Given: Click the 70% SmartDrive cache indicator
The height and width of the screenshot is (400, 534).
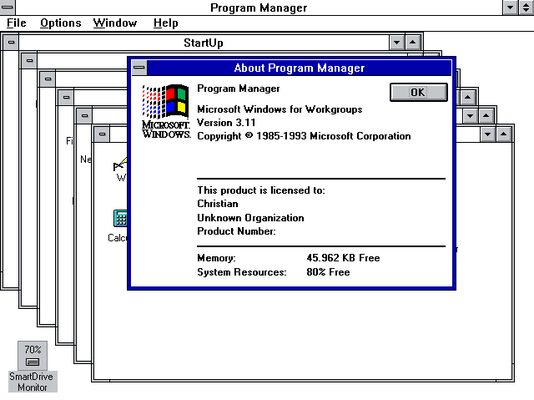Looking at the screenshot, I should [x=32, y=350].
